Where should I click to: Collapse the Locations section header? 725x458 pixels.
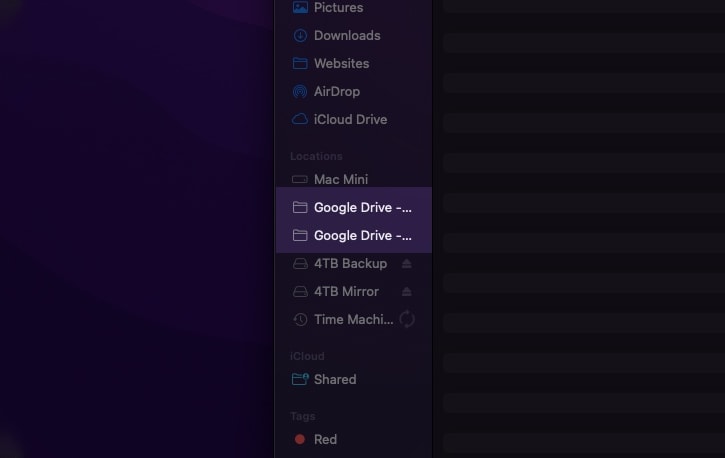click(x=316, y=156)
